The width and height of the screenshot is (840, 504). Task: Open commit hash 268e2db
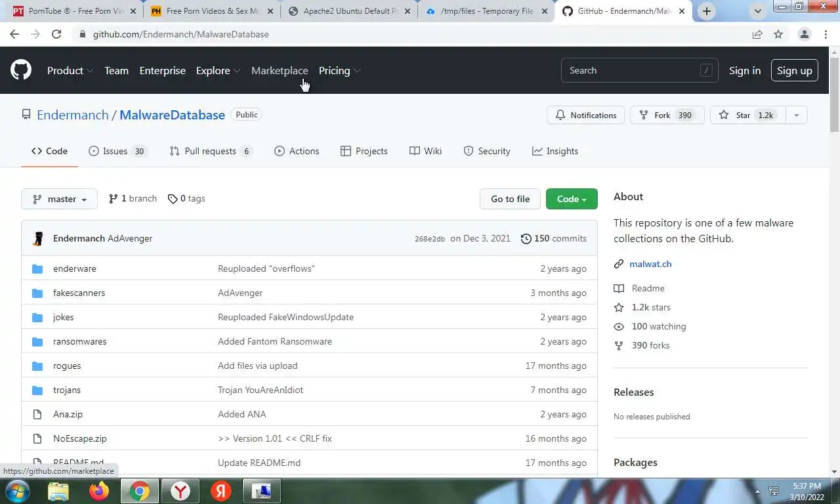click(x=430, y=239)
